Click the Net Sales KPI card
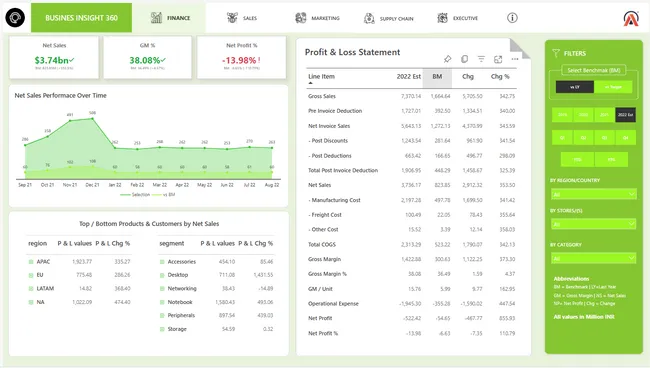The image size is (650, 368). tap(54, 57)
